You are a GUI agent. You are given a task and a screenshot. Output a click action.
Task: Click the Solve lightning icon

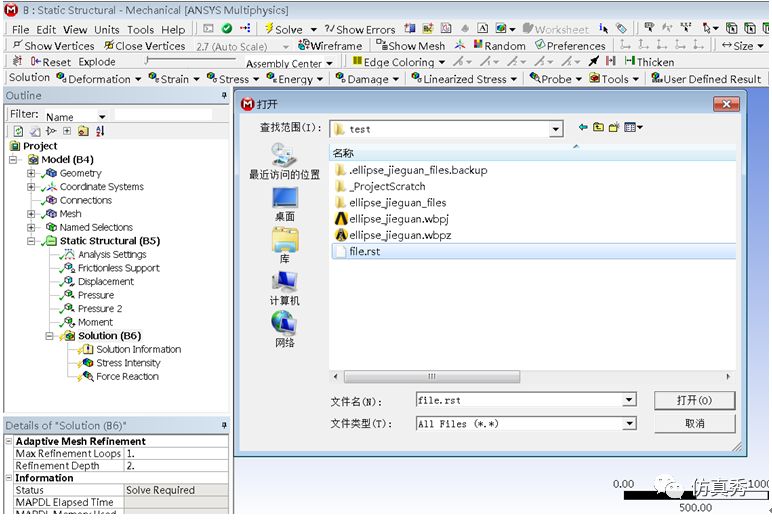(269, 29)
